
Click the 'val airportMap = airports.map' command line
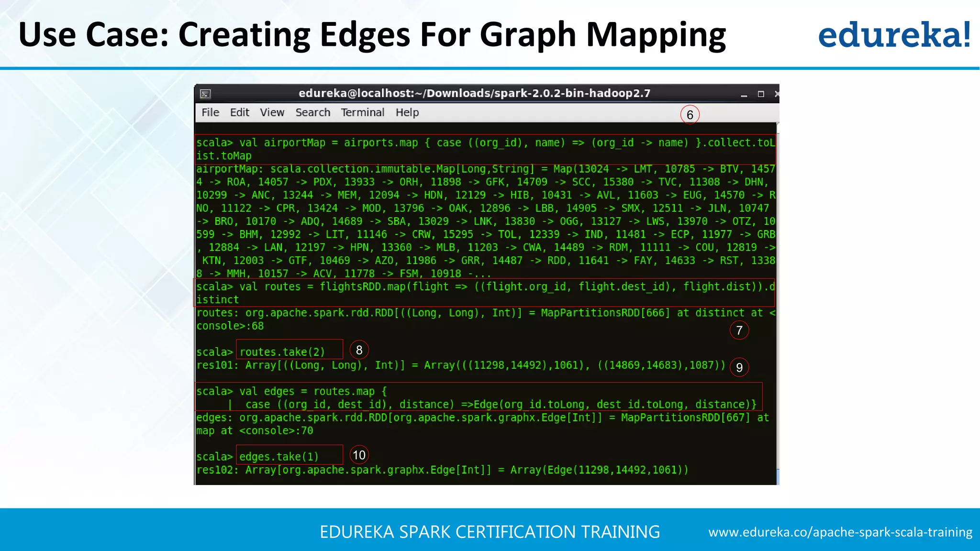485,143
